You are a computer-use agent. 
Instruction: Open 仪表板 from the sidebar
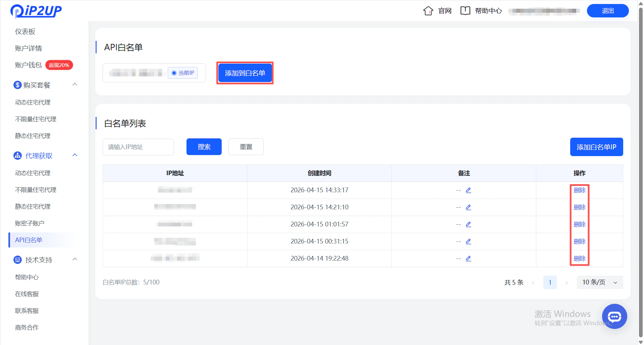(25, 31)
